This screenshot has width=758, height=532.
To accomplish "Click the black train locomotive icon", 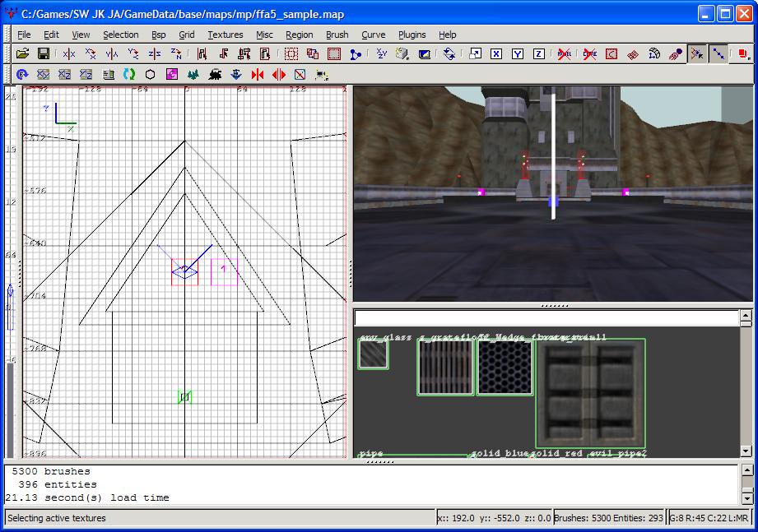I will point(215,74).
